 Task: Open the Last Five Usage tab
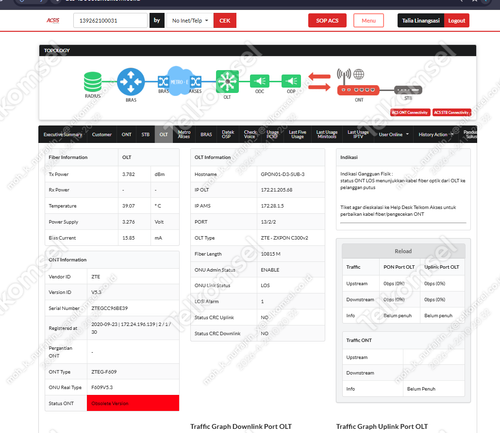point(297,134)
